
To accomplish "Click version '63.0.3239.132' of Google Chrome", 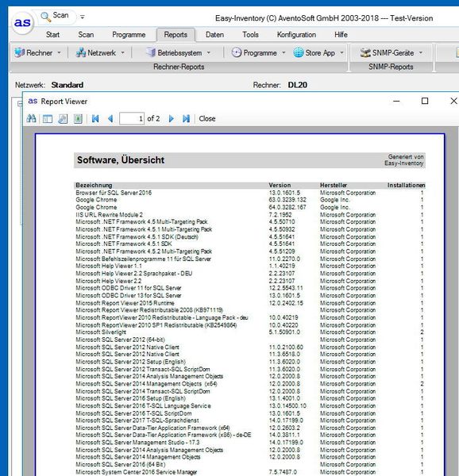I will [x=287, y=200].
